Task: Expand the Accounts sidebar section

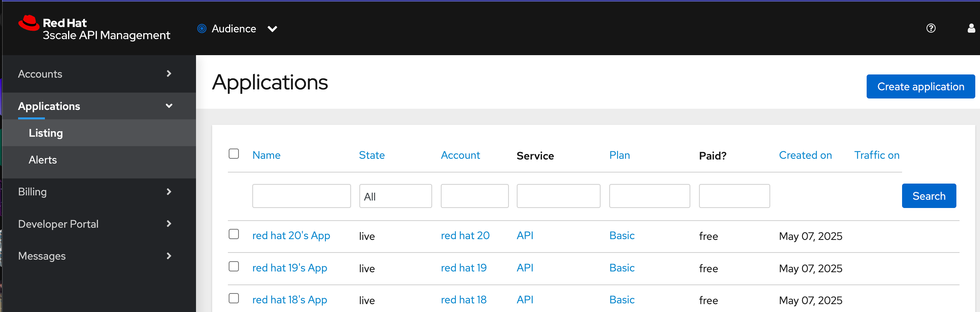Action: pos(169,74)
